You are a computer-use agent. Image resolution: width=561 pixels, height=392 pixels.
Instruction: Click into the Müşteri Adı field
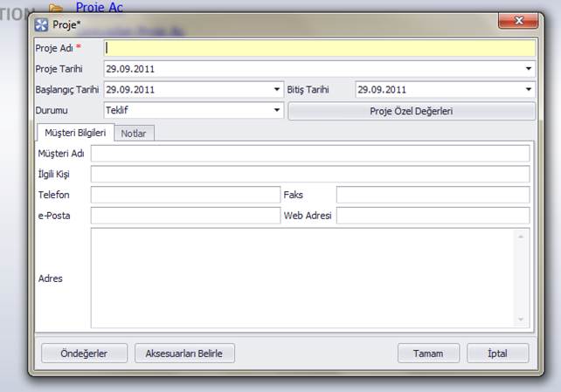(310, 154)
